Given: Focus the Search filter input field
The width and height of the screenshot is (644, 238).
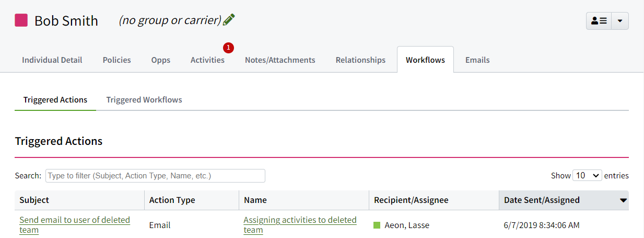Looking at the screenshot, I should point(155,176).
